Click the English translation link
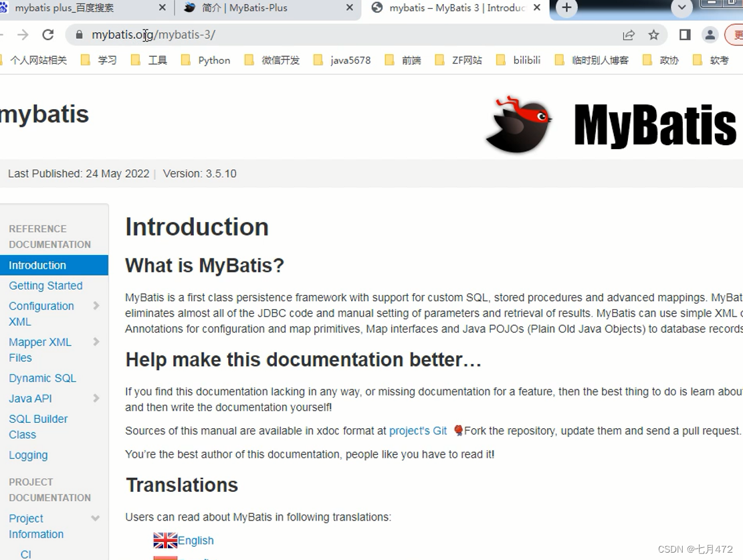This screenshot has height=560, width=743. tap(195, 540)
